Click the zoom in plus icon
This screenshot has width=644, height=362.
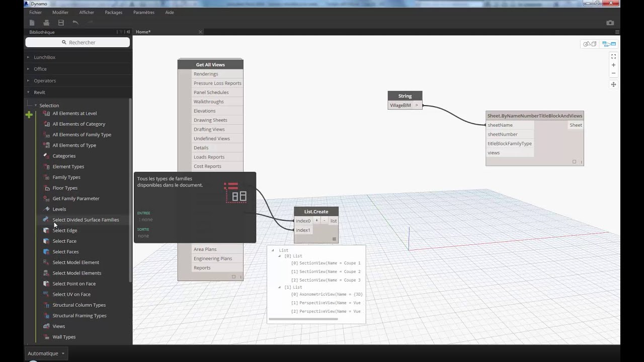(613, 65)
